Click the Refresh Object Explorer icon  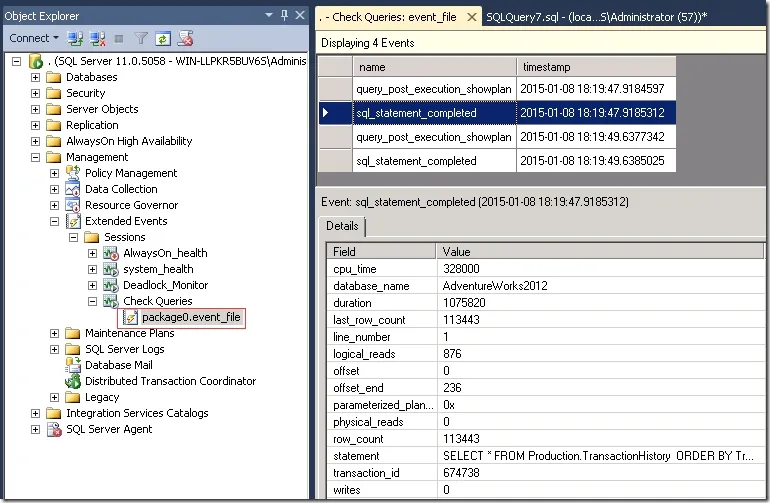coord(163,38)
